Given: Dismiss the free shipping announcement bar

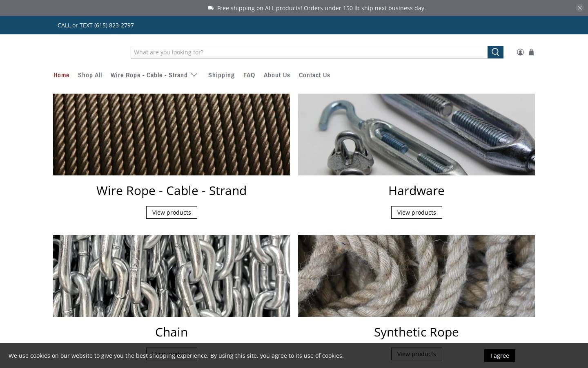Looking at the screenshot, I should (x=579, y=8).
